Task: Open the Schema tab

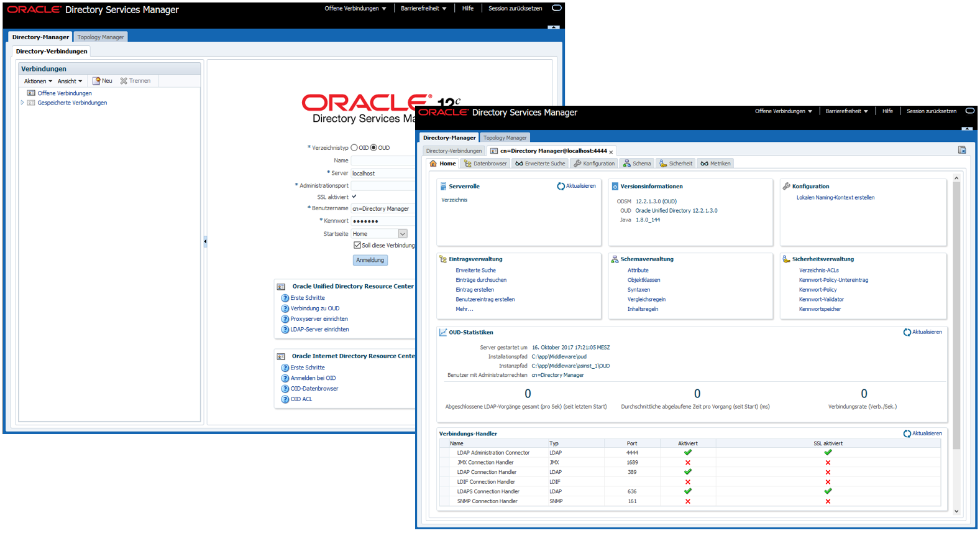Action: (638, 164)
